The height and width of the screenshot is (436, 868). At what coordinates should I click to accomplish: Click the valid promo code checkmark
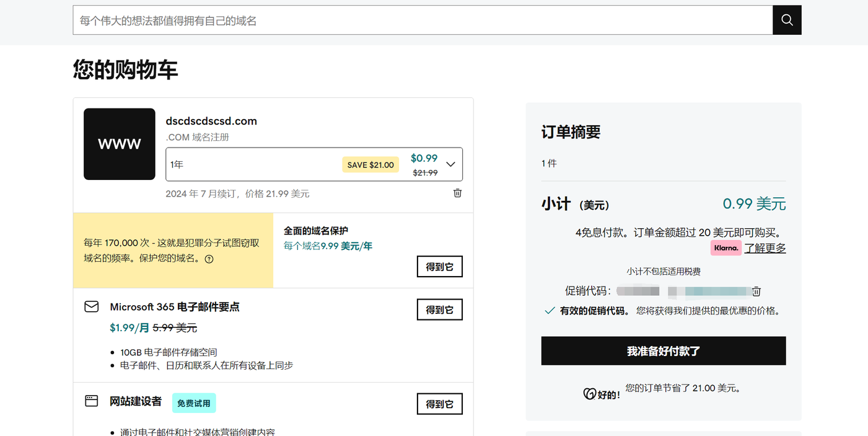pyautogui.click(x=549, y=311)
